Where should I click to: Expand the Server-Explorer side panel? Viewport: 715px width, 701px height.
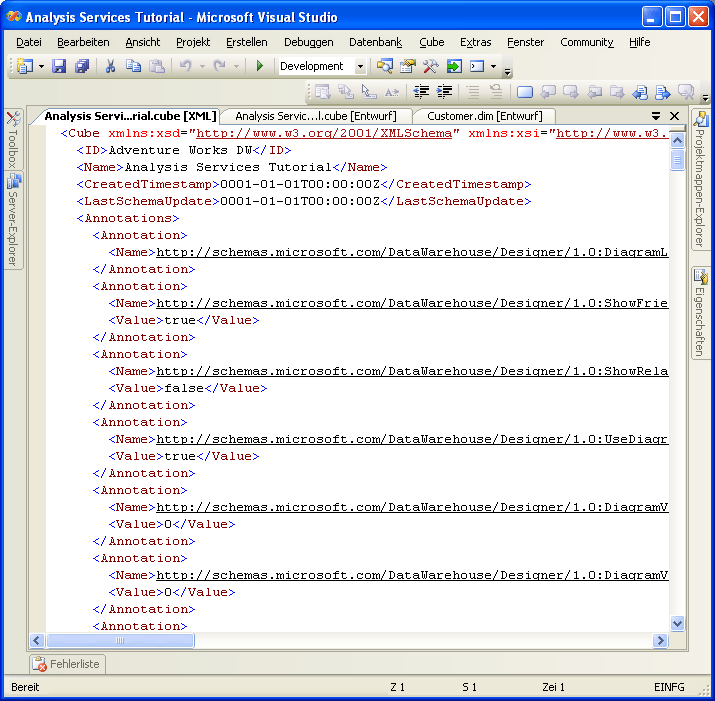pyautogui.click(x=13, y=220)
